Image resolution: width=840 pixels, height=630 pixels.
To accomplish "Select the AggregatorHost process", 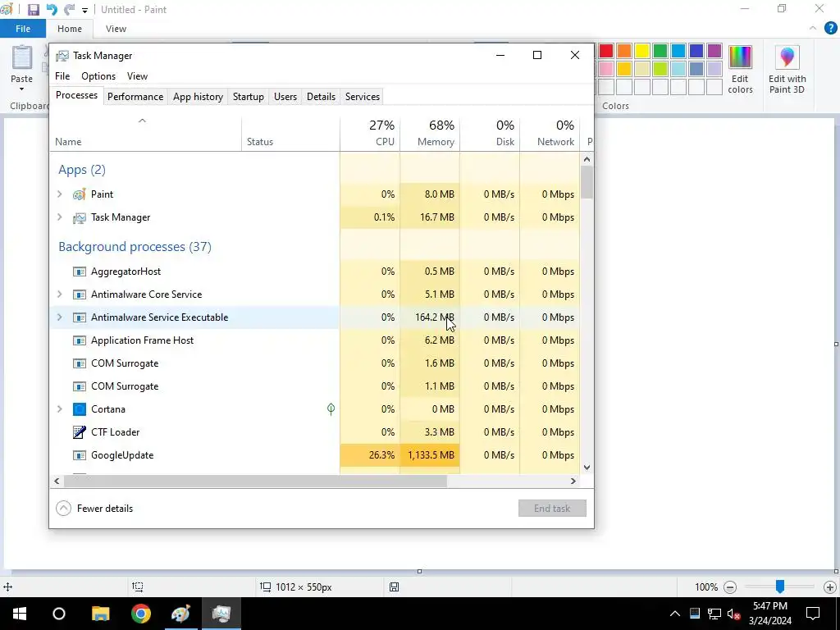I will 314,271.
